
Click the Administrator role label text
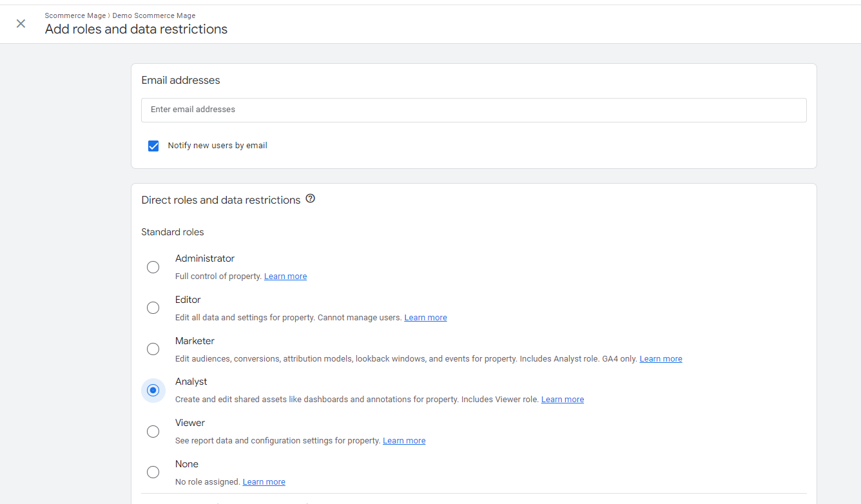[205, 258]
